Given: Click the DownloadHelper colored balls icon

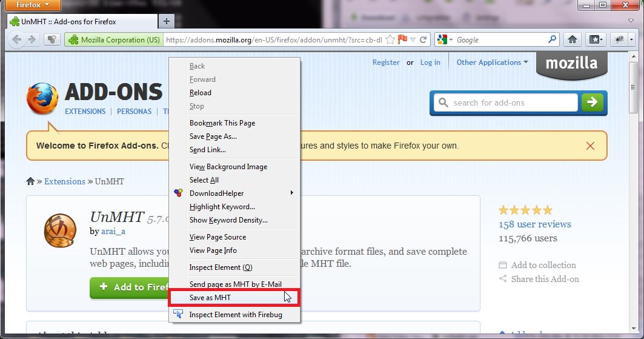Looking at the screenshot, I should tap(178, 193).
